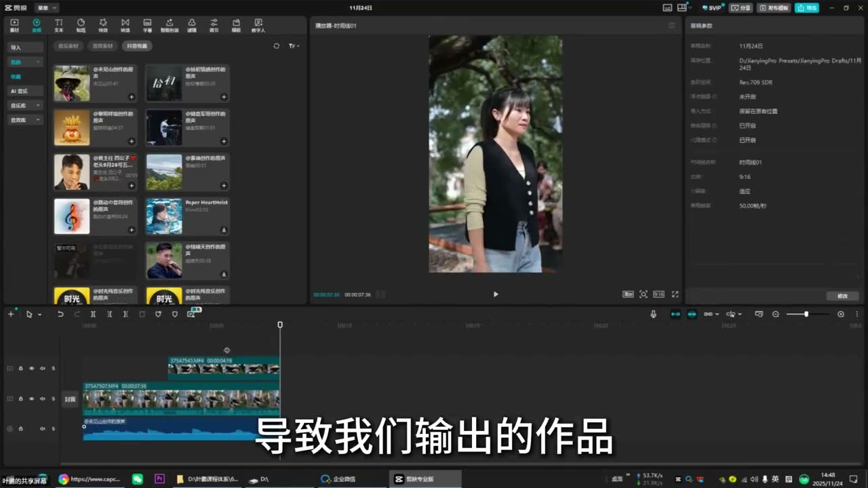Adjust the timeline zoom slider handle
The width and height of the screenshot is (868, 488).
coord(806,314)
